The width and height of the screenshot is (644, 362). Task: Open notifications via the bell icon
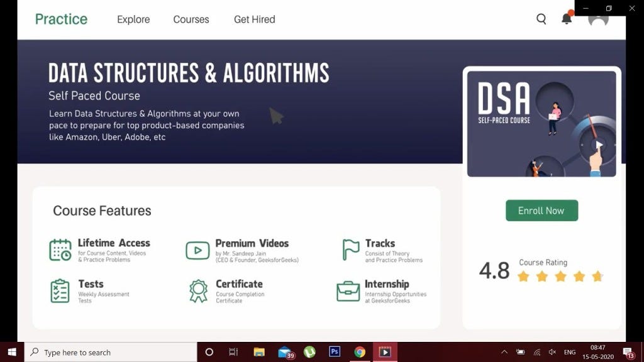pos(566,19)
